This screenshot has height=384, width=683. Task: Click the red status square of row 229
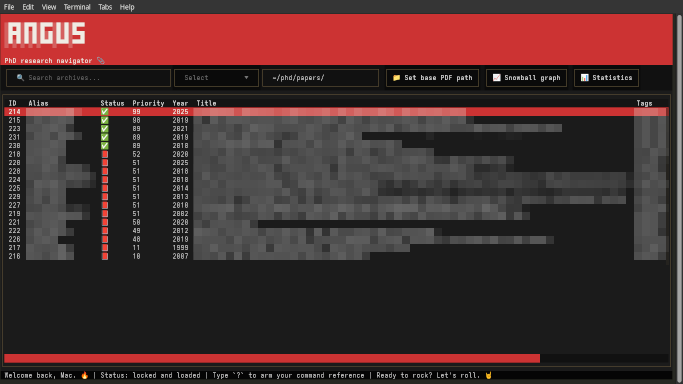(x=105, y=197)
